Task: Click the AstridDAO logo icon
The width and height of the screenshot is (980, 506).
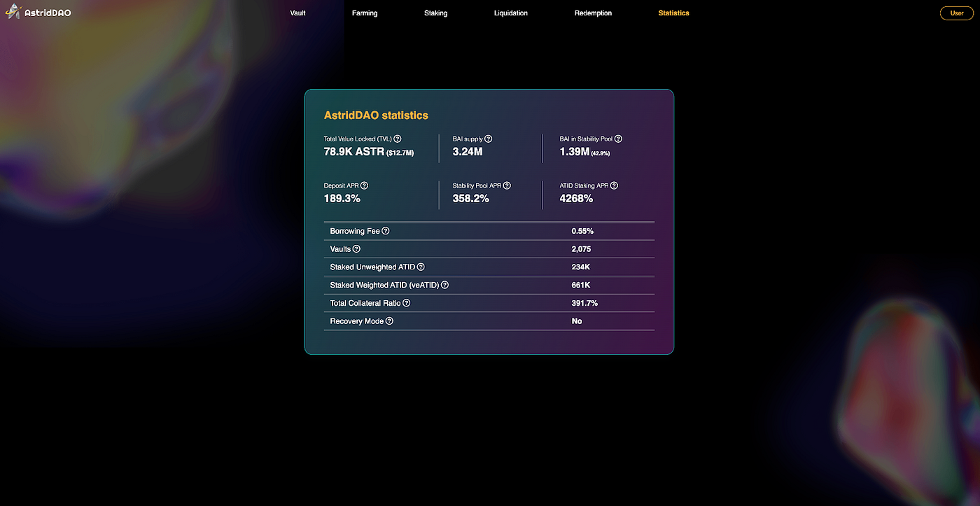Action: pyautogui.click(x=12, y=12)
